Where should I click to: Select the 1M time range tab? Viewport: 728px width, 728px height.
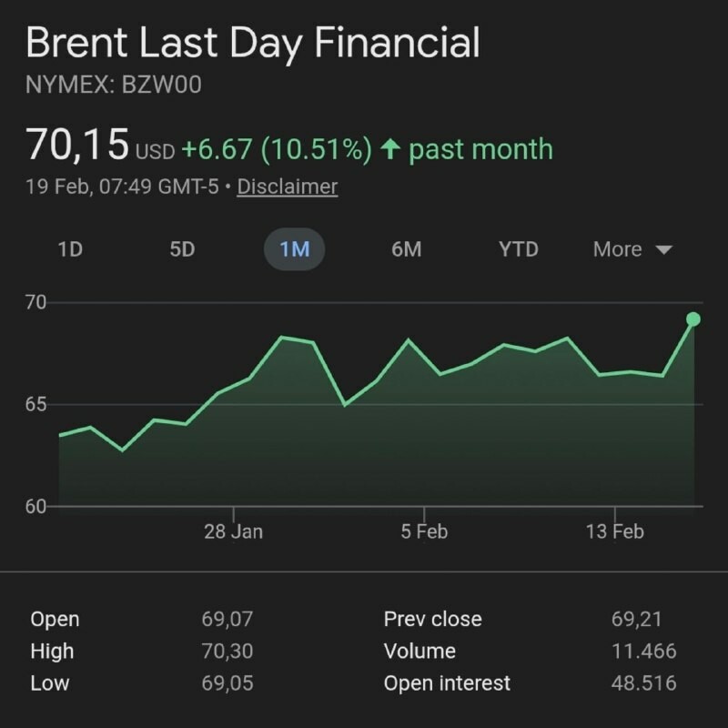coord(294,249)
